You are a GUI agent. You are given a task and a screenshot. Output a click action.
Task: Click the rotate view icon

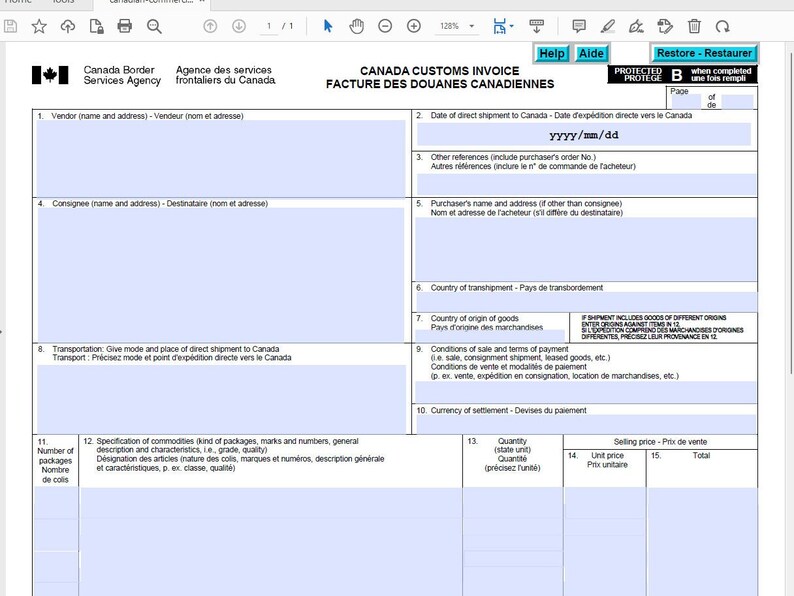coord(723,26)
